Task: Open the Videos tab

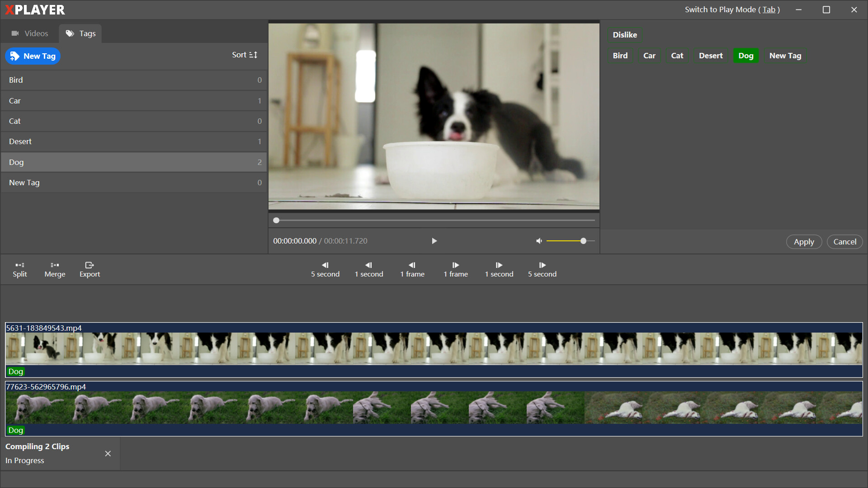Action: coord(30,33)
